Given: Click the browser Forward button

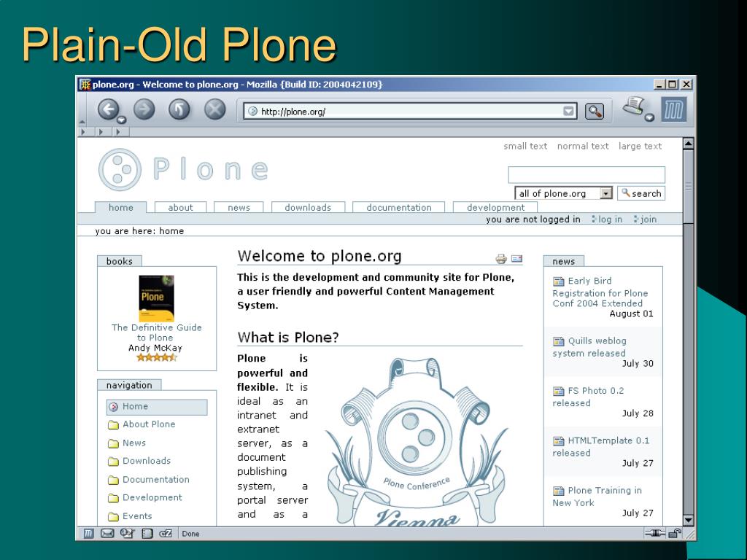Looking at the screenshot, I should 144,109.
